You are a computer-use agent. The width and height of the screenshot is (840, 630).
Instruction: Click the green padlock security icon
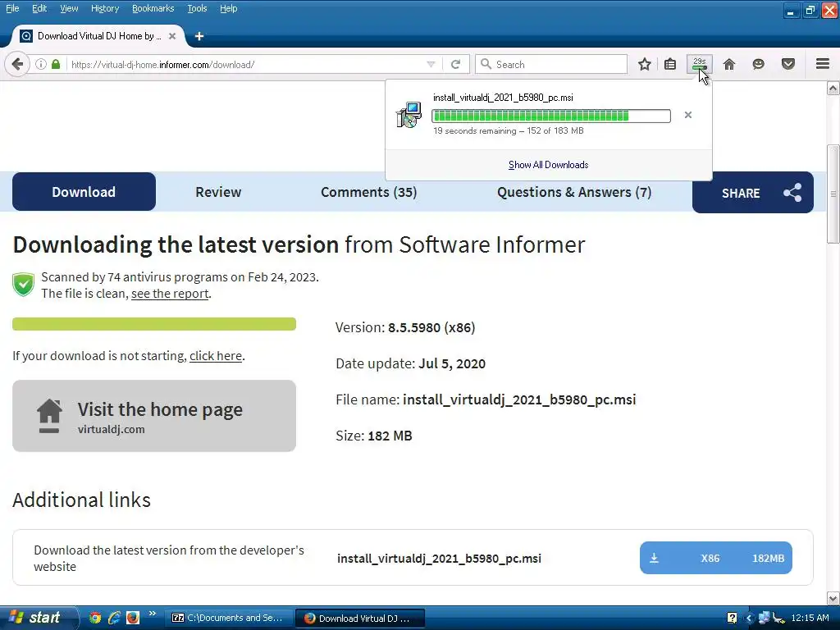[x=56, y=64]
